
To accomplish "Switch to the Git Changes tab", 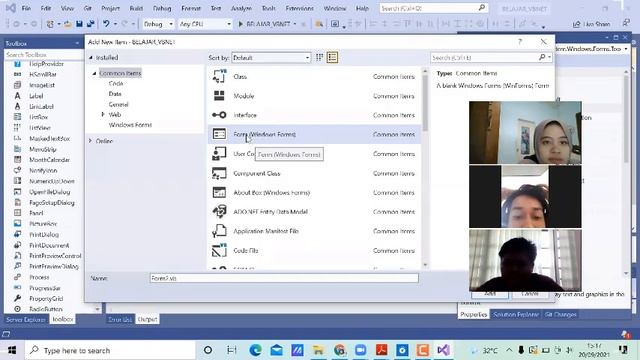I will coord(560,314).
